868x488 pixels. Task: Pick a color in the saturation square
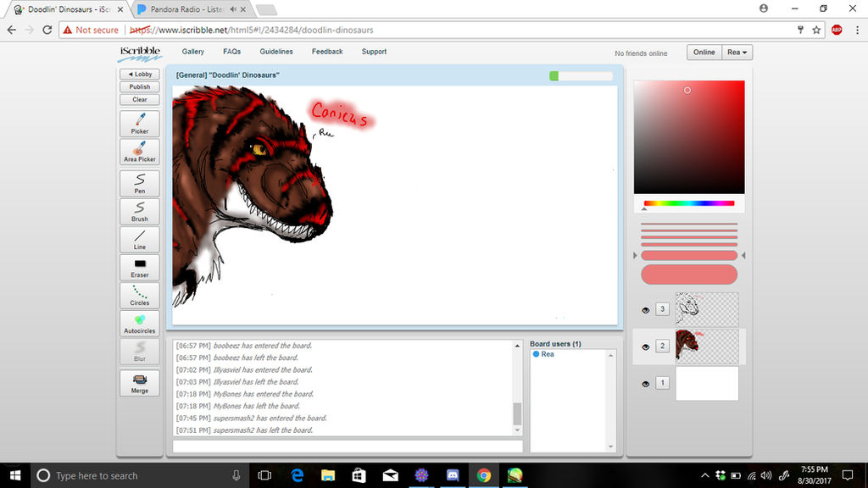point(689,137)
